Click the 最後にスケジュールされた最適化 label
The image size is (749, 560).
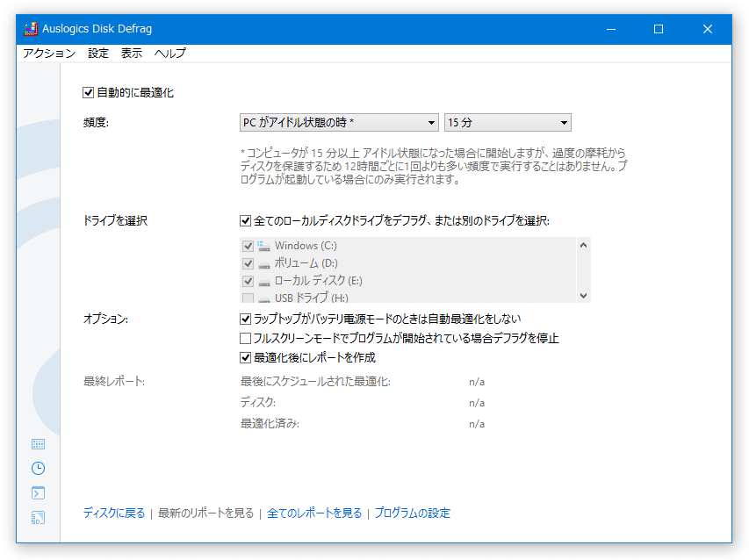[315, 382]
